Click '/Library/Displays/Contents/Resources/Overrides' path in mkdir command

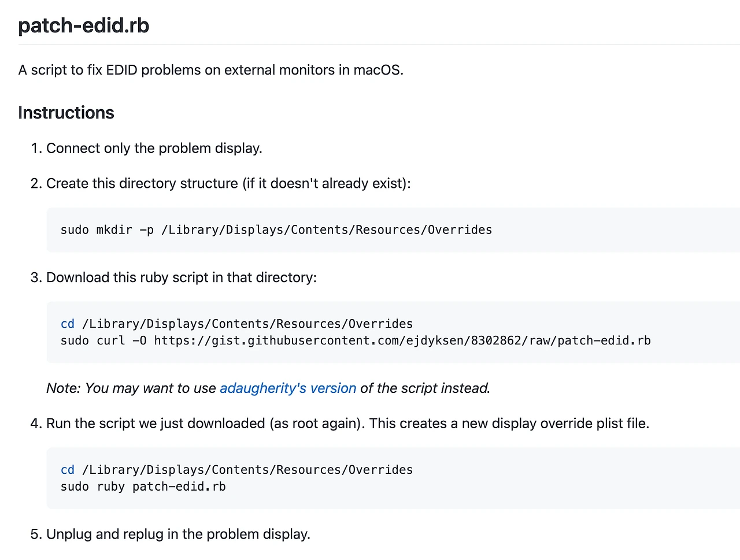point(327,230)
